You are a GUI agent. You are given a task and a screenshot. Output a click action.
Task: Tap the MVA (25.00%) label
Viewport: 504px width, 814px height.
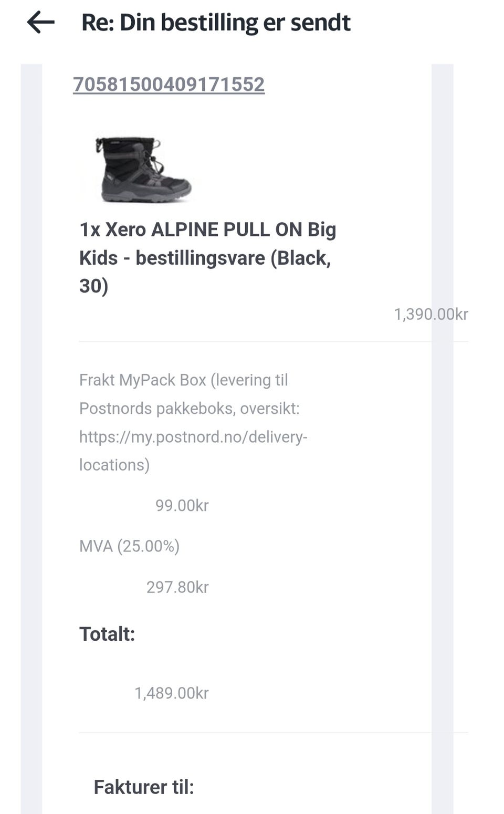pos(129,546)
